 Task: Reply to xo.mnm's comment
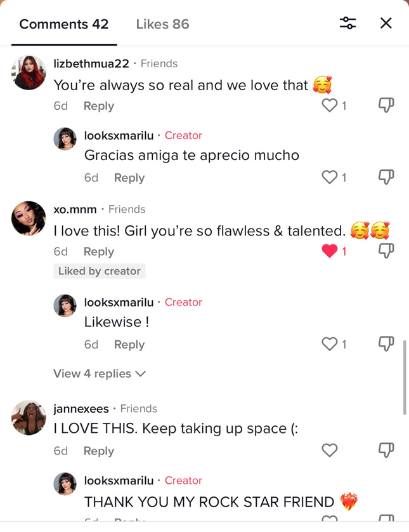[x=98, y=252]
